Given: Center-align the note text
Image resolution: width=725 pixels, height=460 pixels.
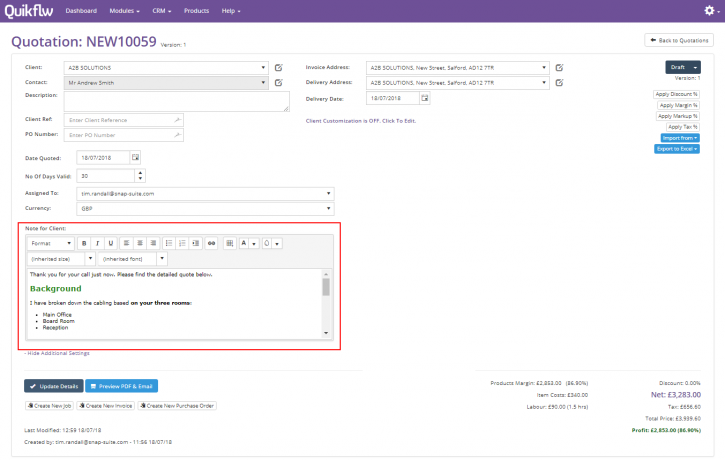Looking at the screenshot, I should coord(140,243).
